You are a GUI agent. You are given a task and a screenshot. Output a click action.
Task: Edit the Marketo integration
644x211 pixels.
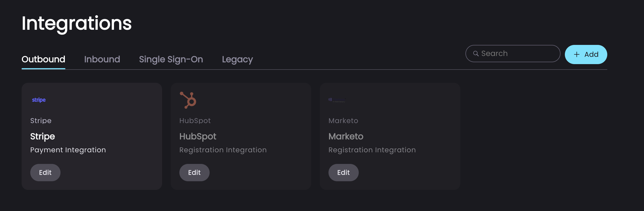pos(344,173)
